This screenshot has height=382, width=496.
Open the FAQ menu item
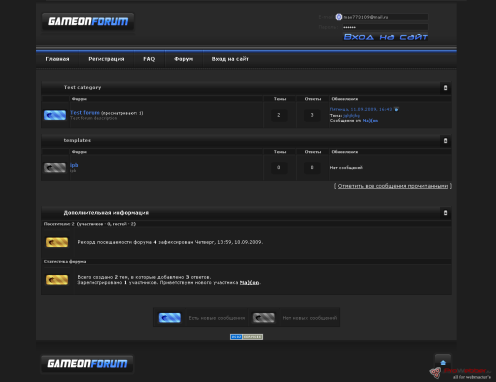click(x=149, y=59)
